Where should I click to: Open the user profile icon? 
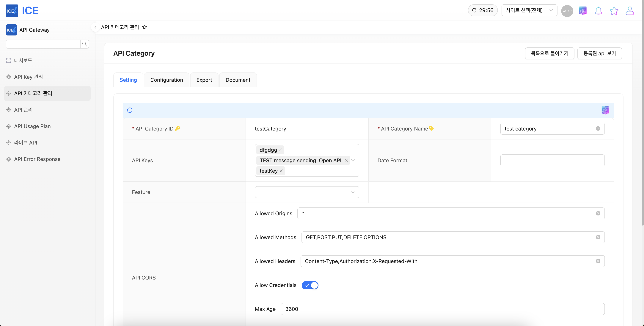629,11
